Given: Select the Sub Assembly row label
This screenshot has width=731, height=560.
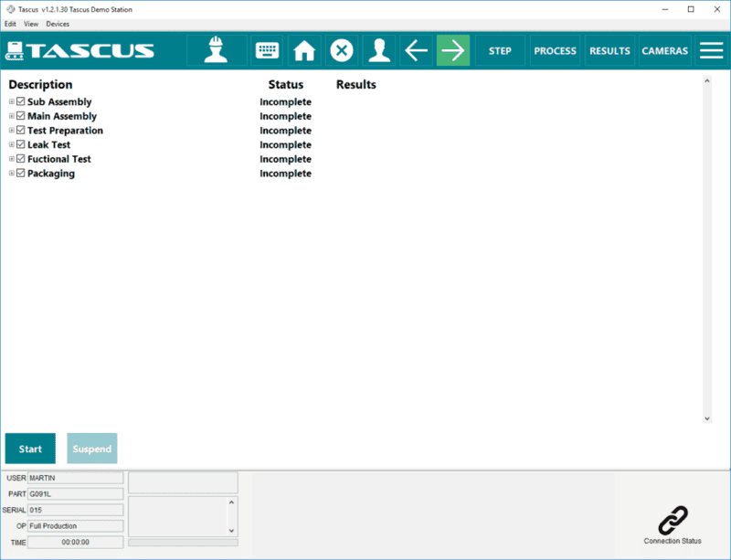Looking at the screenshot, I should pyautogui.click(x=59, y=101).
